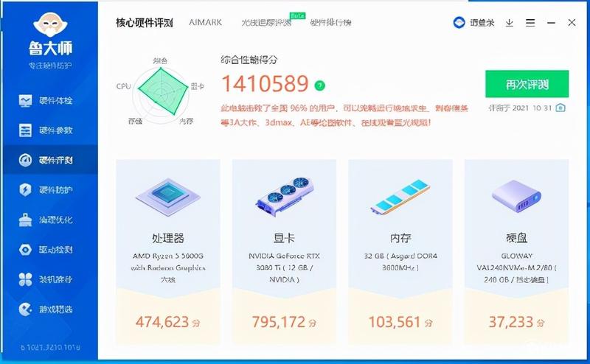Click the 装机推荐 label in sidebar
This screenshot has height=364, width=590.
tap(56, 279)
